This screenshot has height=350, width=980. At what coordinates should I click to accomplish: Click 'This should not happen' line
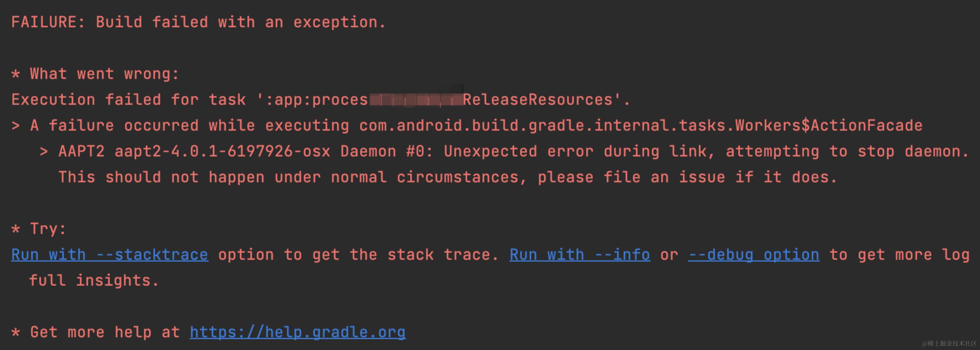pos(161,177)
